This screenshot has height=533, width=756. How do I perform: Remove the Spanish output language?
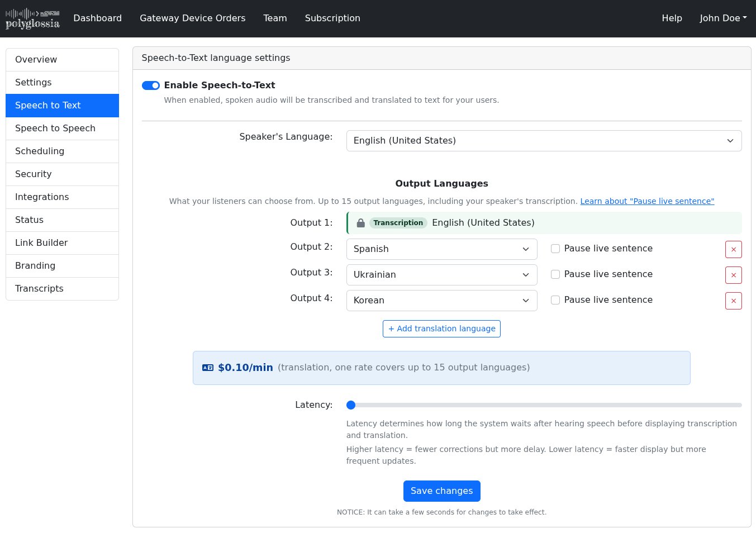[733, 249]
